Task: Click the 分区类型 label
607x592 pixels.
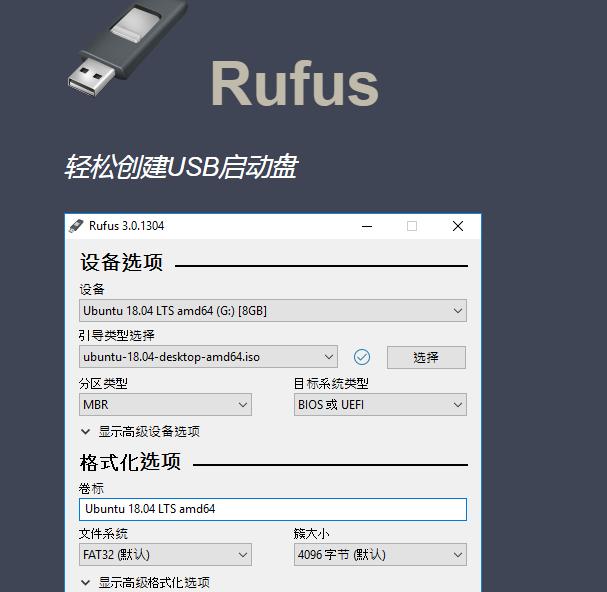Action: point(103,384)
